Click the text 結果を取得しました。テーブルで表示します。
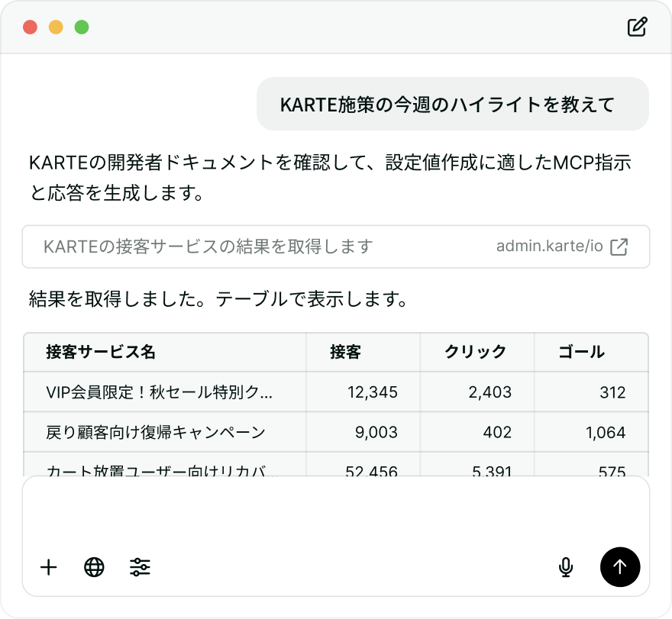 (x=218, y=299)
